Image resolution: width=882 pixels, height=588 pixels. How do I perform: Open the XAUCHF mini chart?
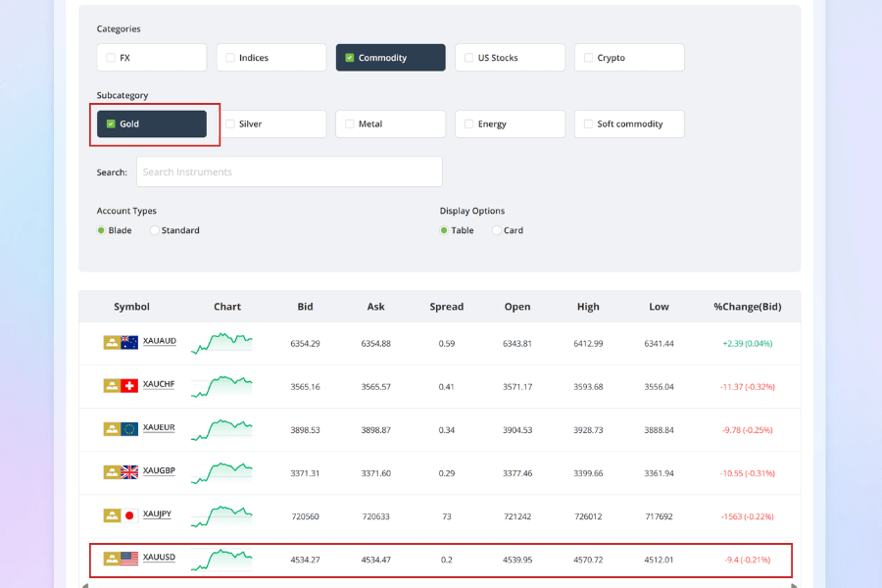click(x=221, y=386)
